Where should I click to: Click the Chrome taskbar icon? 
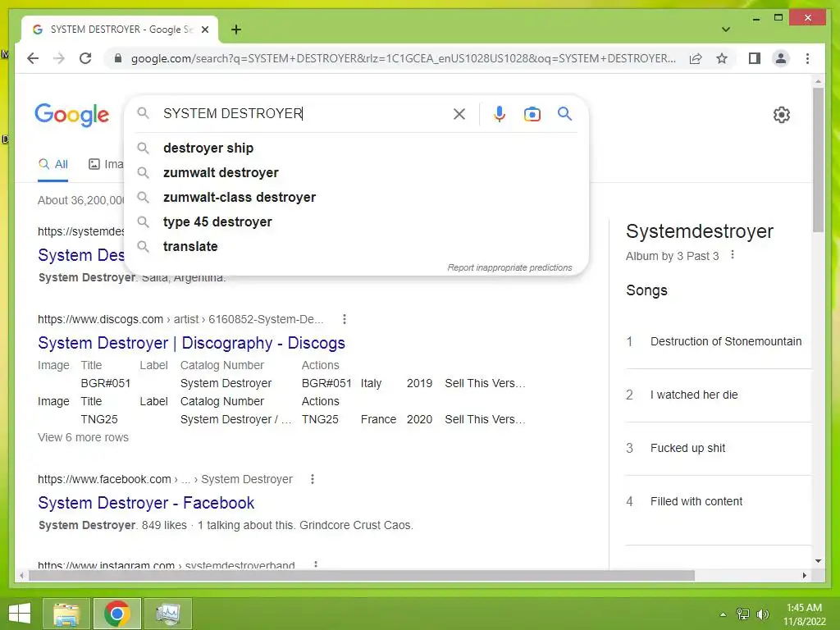(x=116, y=614)
